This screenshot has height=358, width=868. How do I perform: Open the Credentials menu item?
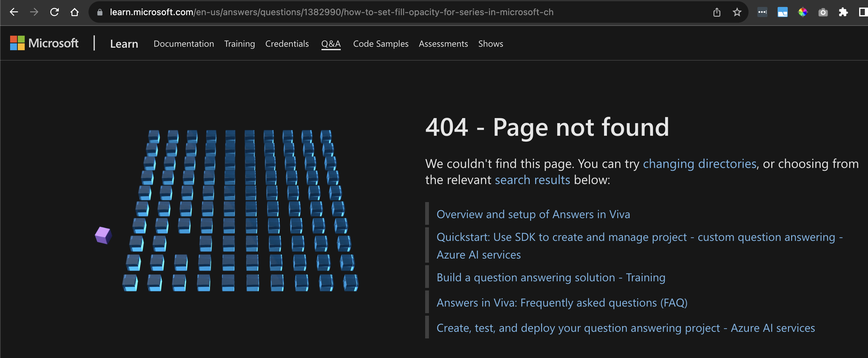click(287, 44)
